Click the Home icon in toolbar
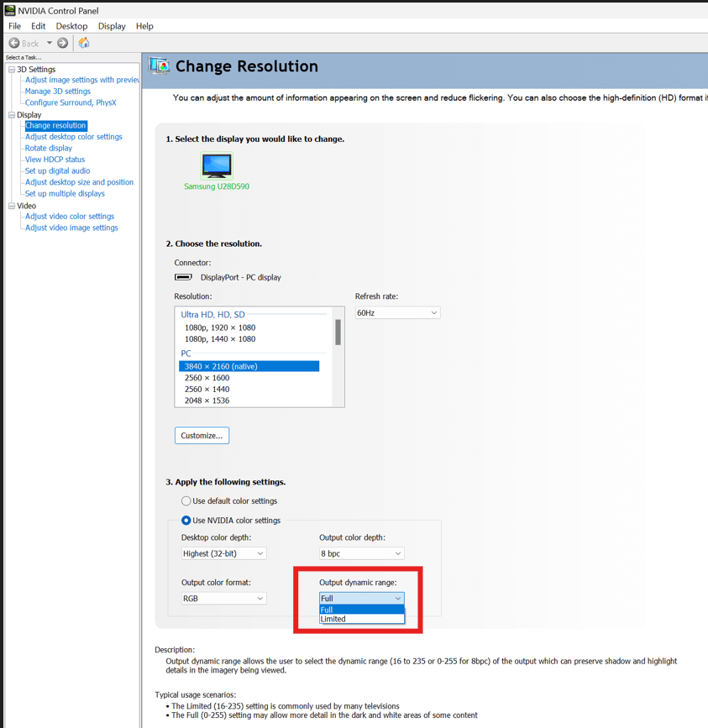 point(84,43)
